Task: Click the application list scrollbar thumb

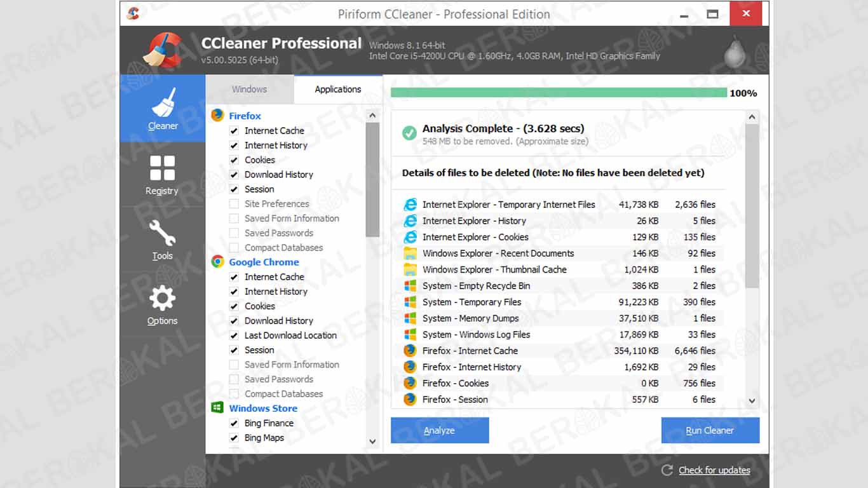Action: coord(372,180)
